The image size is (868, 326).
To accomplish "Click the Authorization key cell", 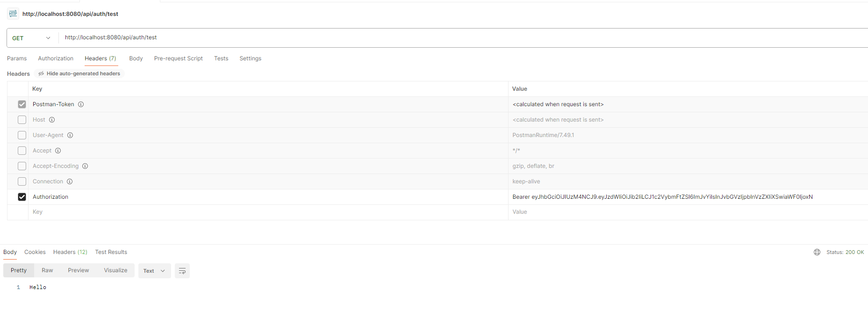I will 268,197.
